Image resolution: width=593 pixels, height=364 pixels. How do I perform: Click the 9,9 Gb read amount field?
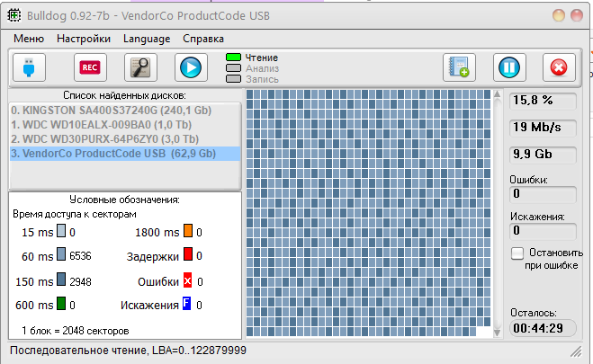pos(544,155)
